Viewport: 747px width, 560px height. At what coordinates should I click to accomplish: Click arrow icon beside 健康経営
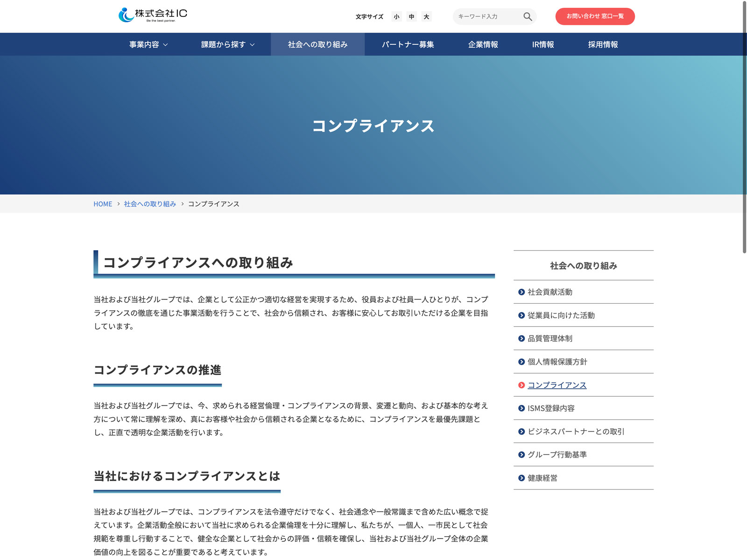[x=521, y=478]
